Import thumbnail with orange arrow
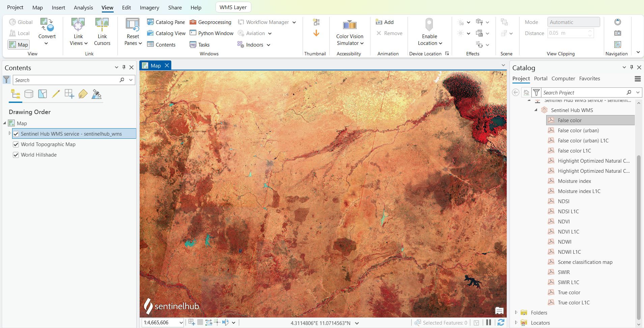The width and height of the screenshot is (644, 328). pos(316,33)
